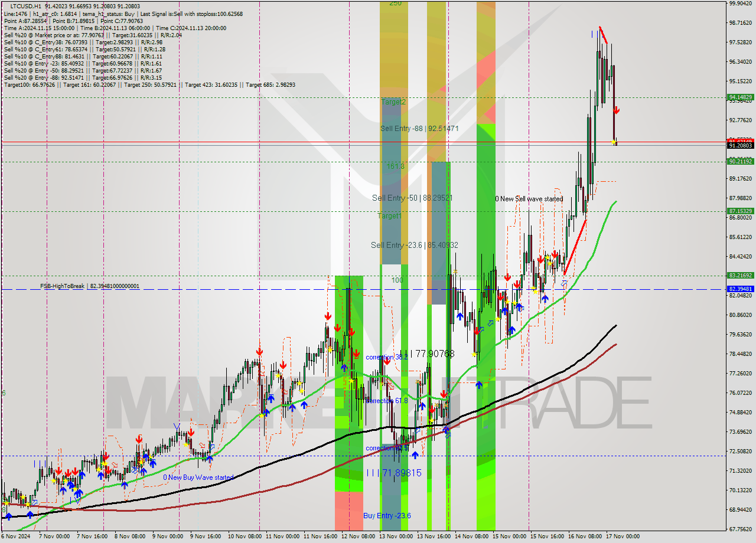Click the 'correction 61.8' label
The height and width of the screenshot is (543, 756).
click(386, 401)
